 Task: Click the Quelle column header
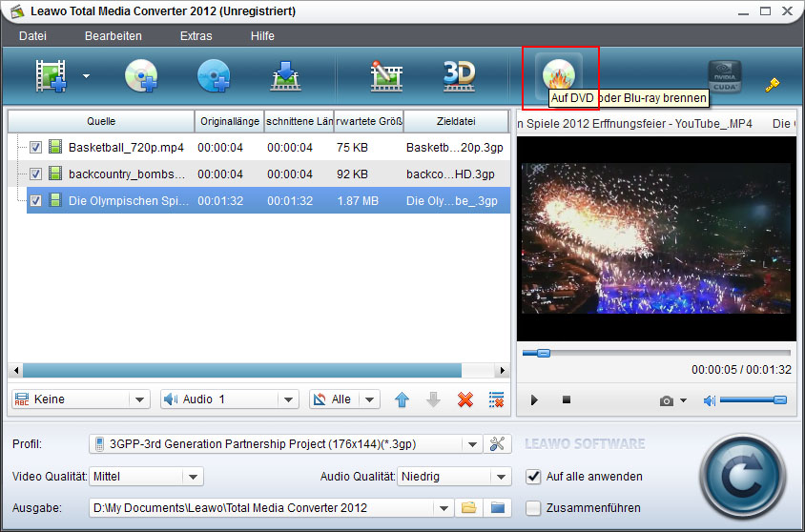[x=101, y=122]
